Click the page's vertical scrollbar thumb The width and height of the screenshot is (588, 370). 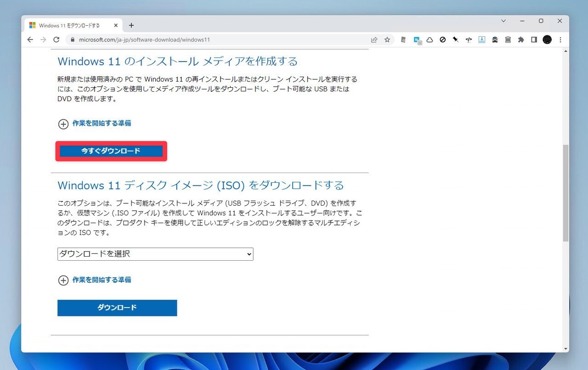(x=565, y=193)
